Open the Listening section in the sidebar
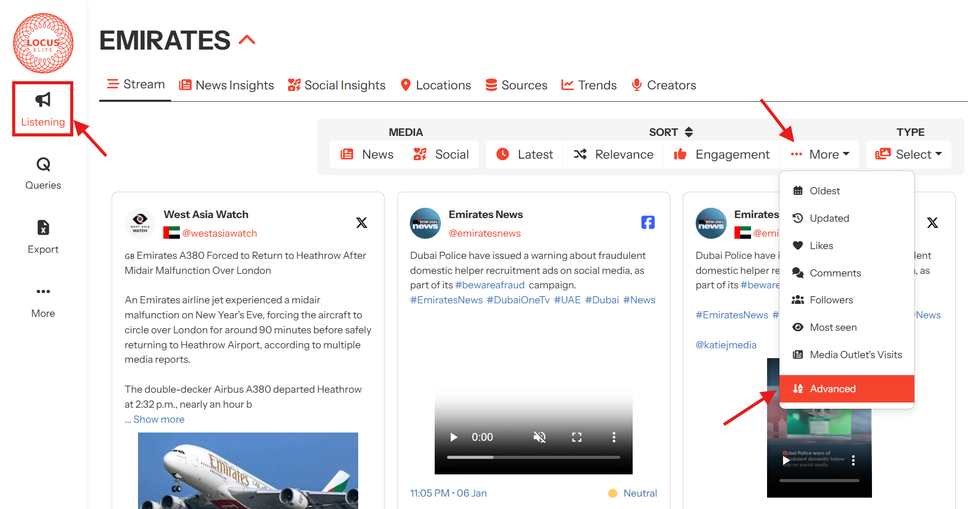Image resolution: width=980 pixels, height=509 pixels. pos(43,109)
